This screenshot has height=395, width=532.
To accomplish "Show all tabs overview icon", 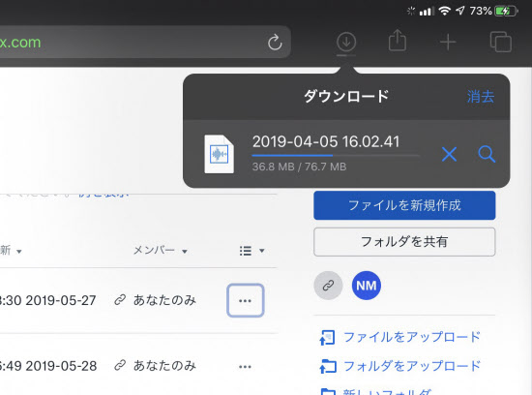I will pos(501,42).
